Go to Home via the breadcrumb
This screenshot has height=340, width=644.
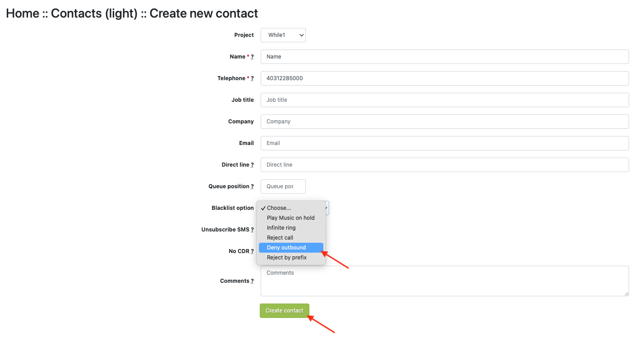[23, 14]
